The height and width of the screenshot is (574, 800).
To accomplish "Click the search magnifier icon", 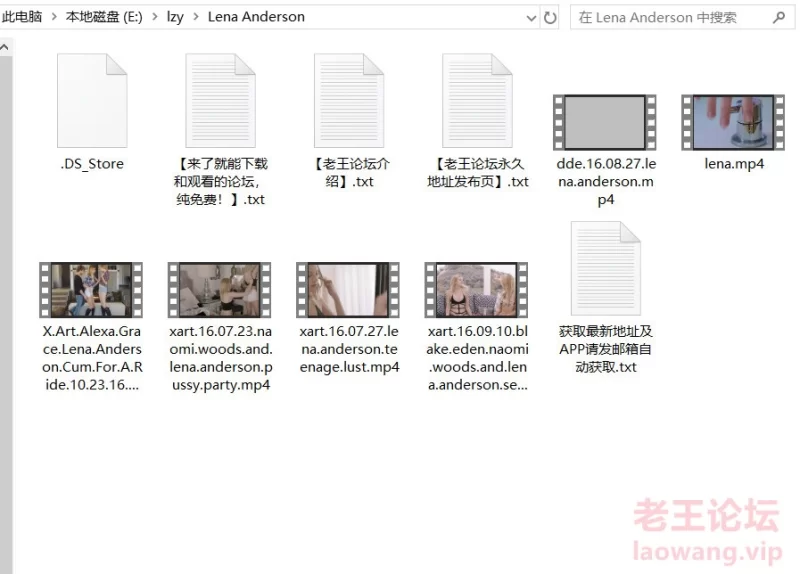I will tap(779, 18).
